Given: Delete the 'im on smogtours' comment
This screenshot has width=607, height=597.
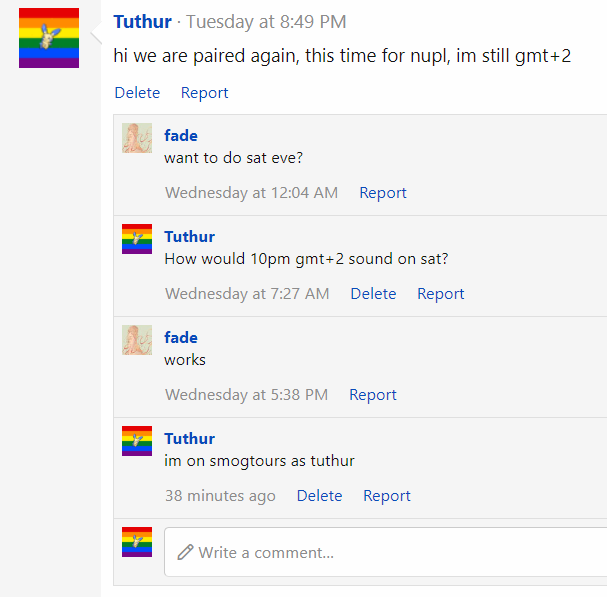Looking at the screenshot, I should (x=319, y=496).
